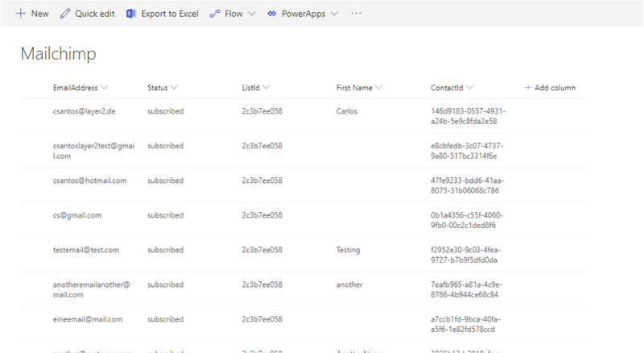Open the testemail@test.com list item
Viewport: 644px width, 353px height.
[86, 250]
